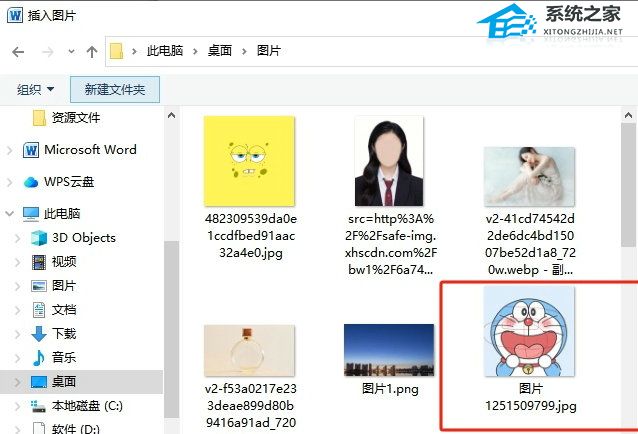Select 本地磁盘 (C:) drive

point(87,406)
